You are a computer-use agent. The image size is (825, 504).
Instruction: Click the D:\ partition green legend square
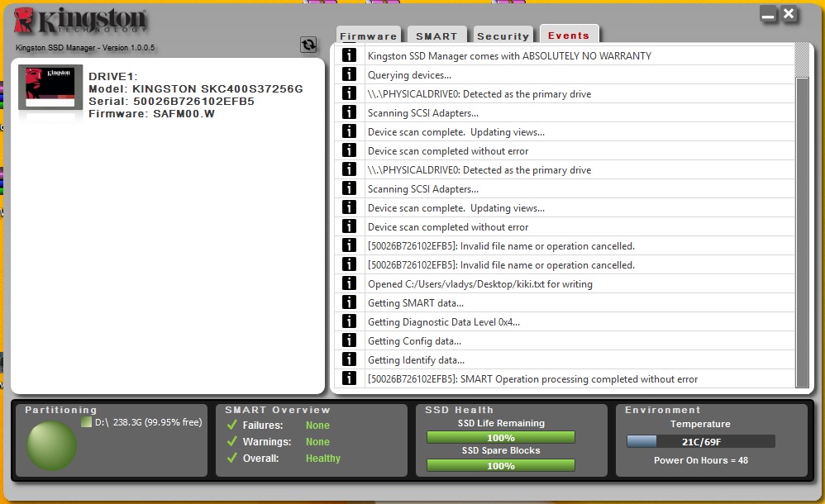[x=86, y=422]
